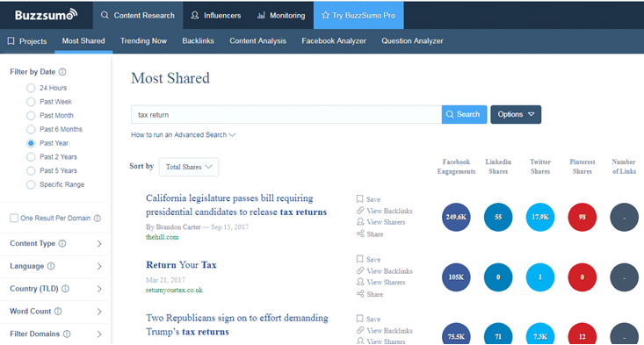Click the 105K Facebook engagements circle

point(456,277)
